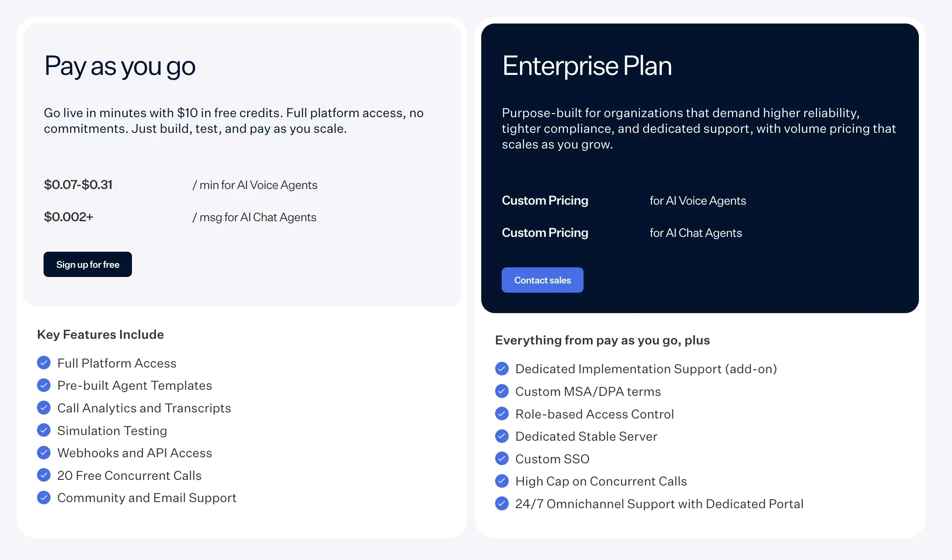Click checkmark icon beside Custom SSO
The width and height of the screenshot is (952, 560).
pyautogui.click(x=502, y=459)
